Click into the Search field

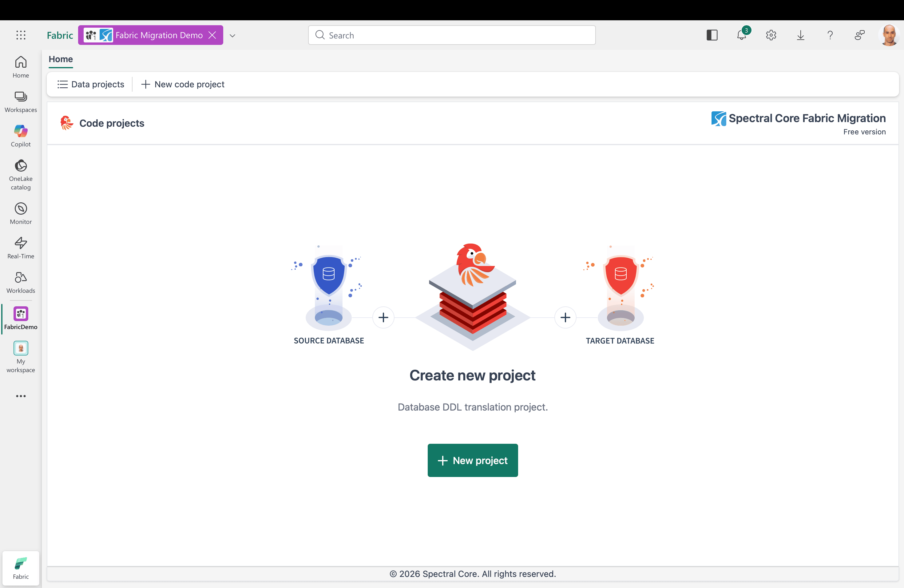click(452, 35)
